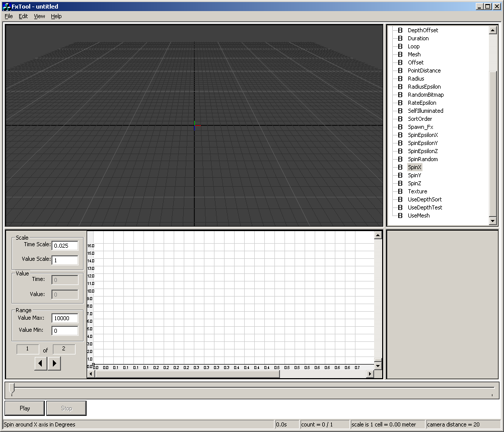Select the SelfIlluminated tree item

425,111
